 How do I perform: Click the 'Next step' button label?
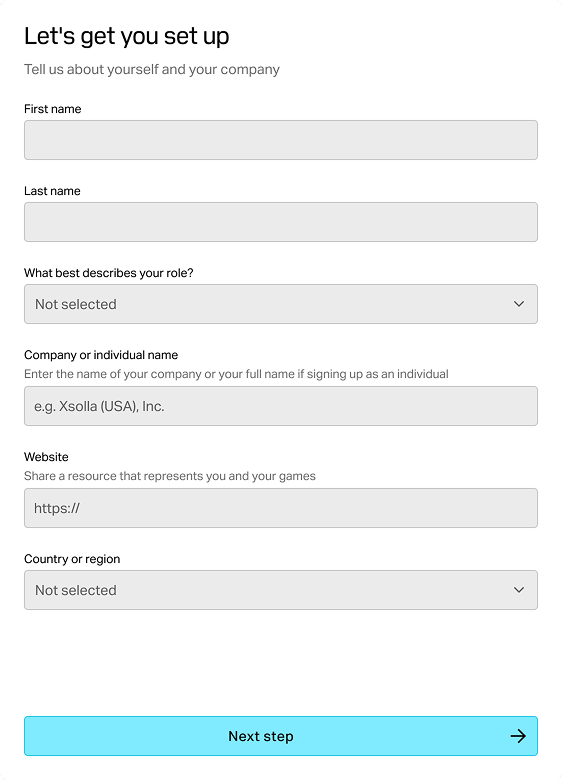coord(261,736)
